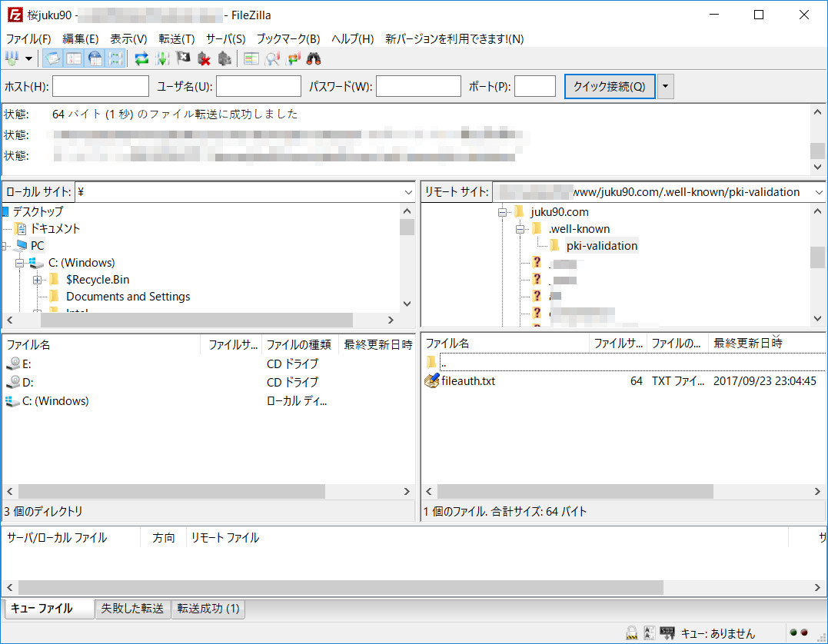Open the Site Manager icon
The height and width of the screenshot is (644, 828).
12,58
